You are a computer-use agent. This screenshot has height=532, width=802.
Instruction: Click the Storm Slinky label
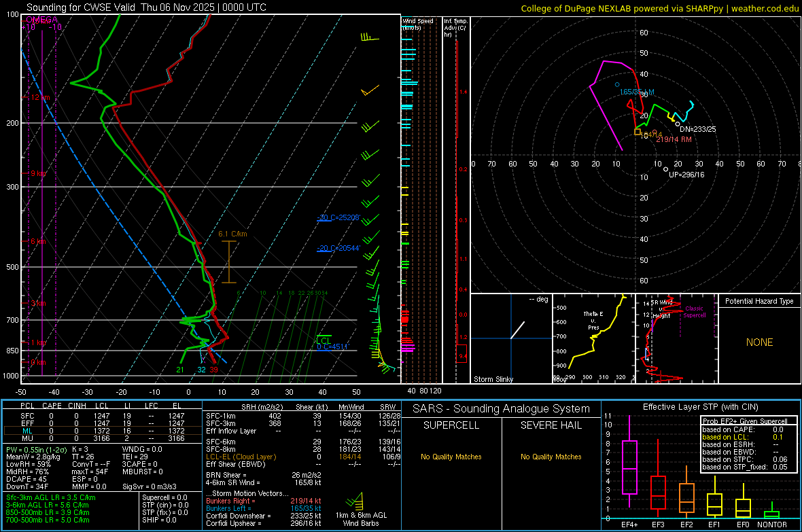(x=493, y=379)
